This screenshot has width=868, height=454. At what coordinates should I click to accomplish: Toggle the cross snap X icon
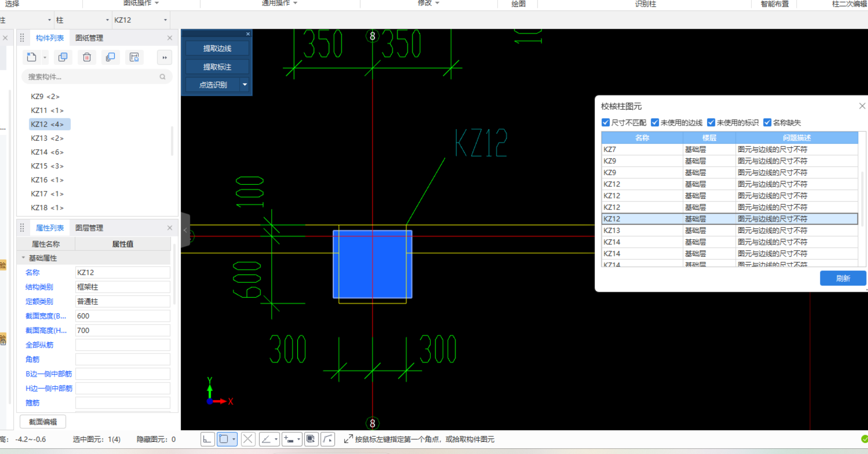(x=248, y=439)
